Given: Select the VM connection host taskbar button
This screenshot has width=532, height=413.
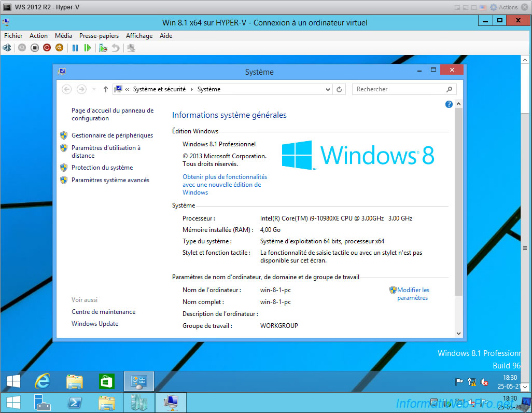Looking at the screenshot, I should 171,403.
